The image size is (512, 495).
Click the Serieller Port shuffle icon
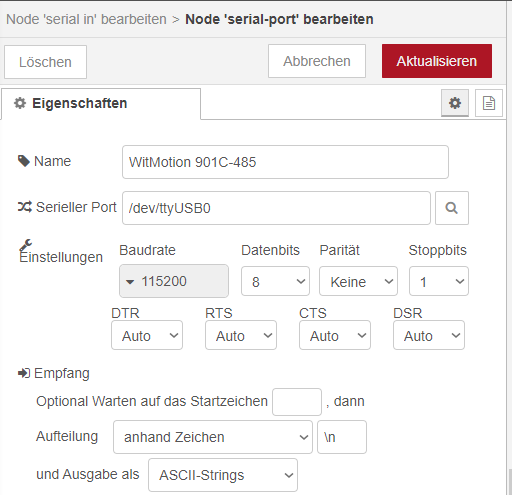click(25, 207)
